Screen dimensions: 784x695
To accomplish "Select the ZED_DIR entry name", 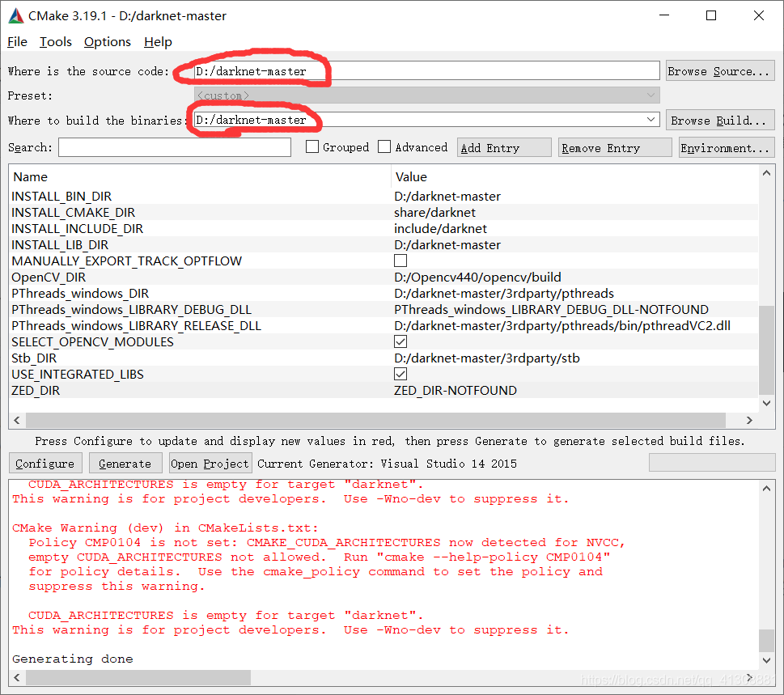I will pyautogui.click(x=36, y=391).
